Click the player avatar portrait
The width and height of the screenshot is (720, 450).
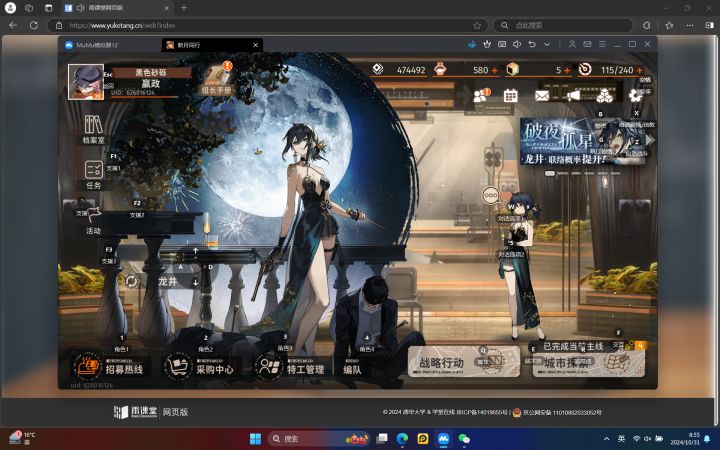click(86, 82)
